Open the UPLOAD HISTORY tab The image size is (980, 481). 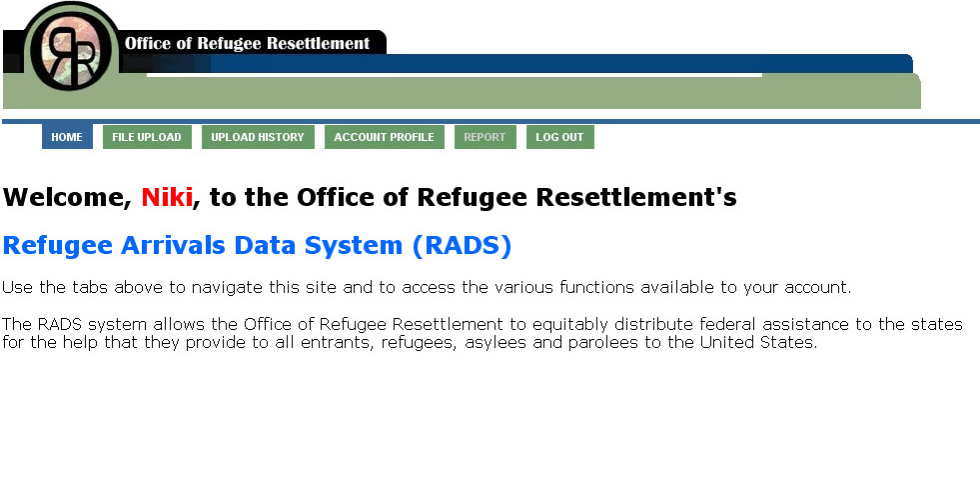click(258, 137)
